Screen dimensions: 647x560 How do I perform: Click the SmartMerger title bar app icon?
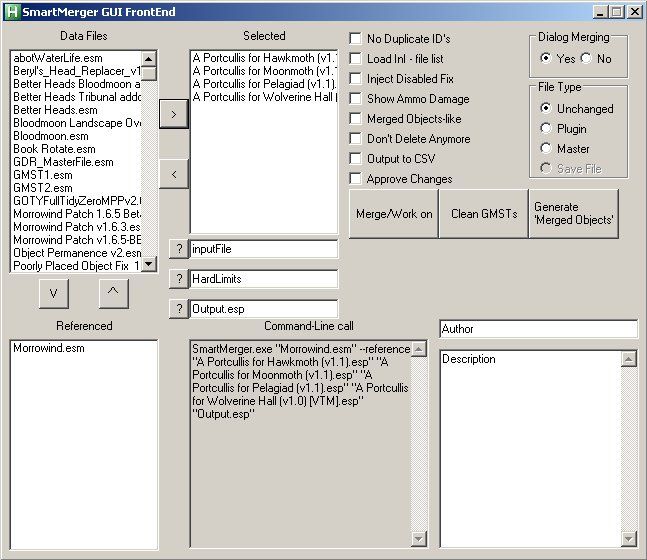12,12
